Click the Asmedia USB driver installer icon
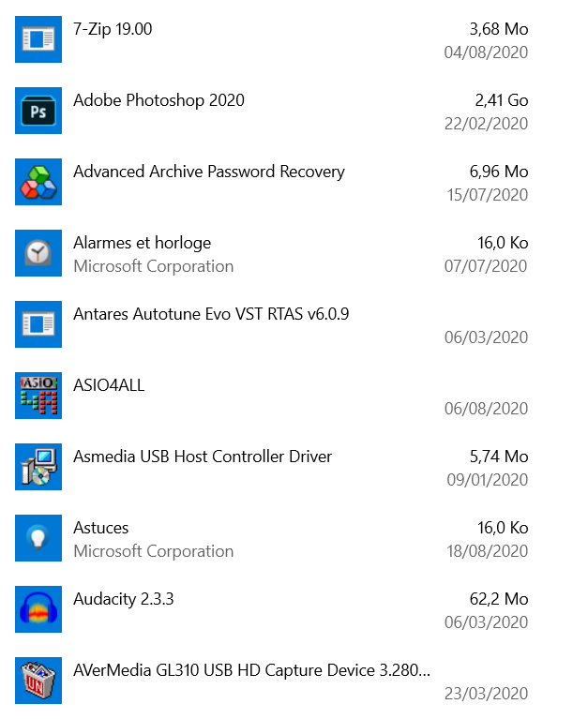This screenshot has height=719, width=588. [x=38, y=467]
